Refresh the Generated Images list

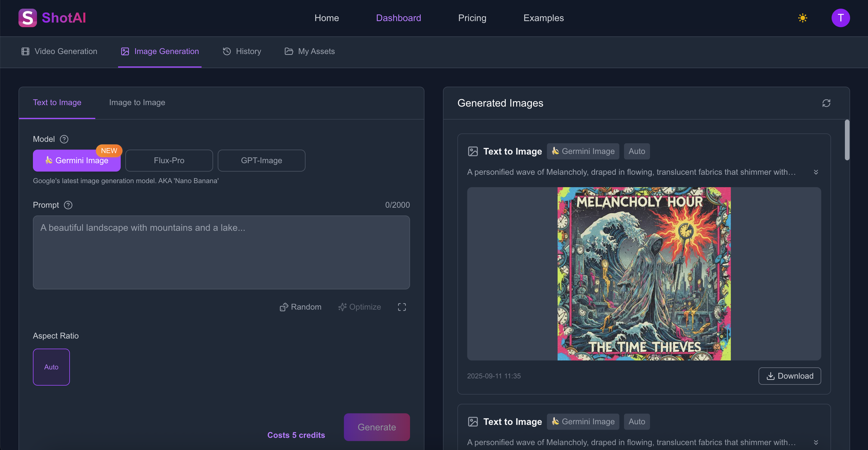(826, 103)
